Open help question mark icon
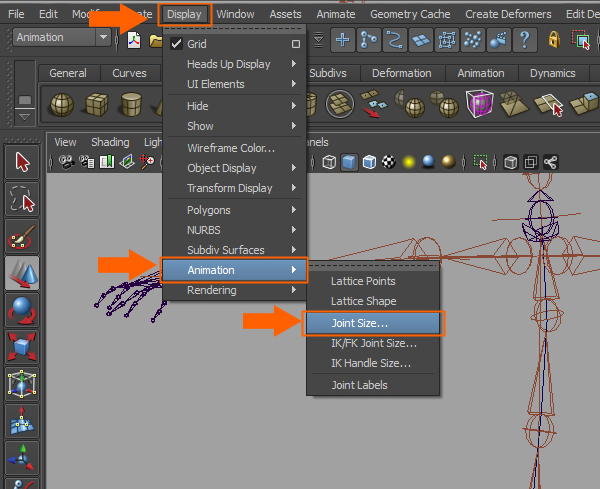Image resolution: width=600 pixels, height=489 pixels. tap(525, 39)
